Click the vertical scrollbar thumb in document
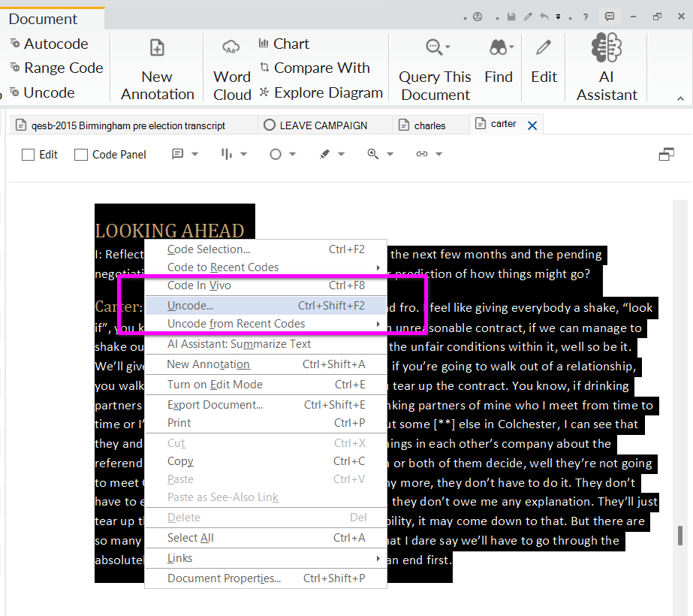 pyautogui.click(x=681, y=535)
